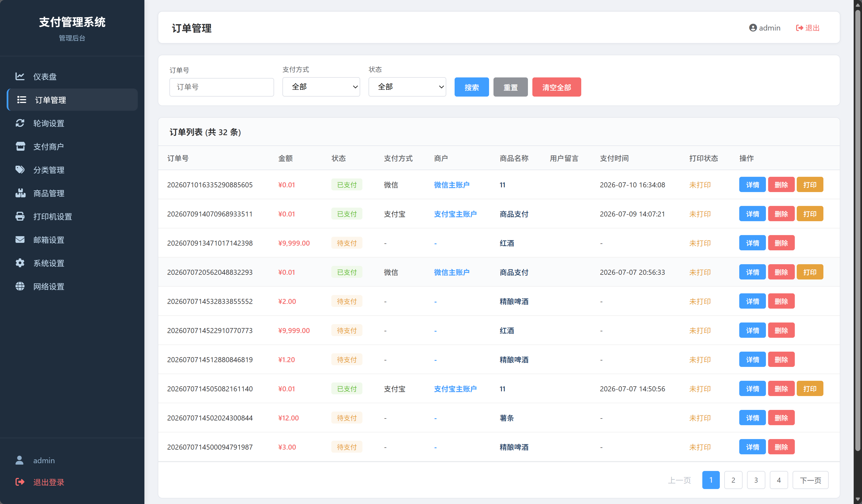This screenshot has width=862, height=504.
Task: Click the payment merchant store icon
Action: click(x=20, y=146)
